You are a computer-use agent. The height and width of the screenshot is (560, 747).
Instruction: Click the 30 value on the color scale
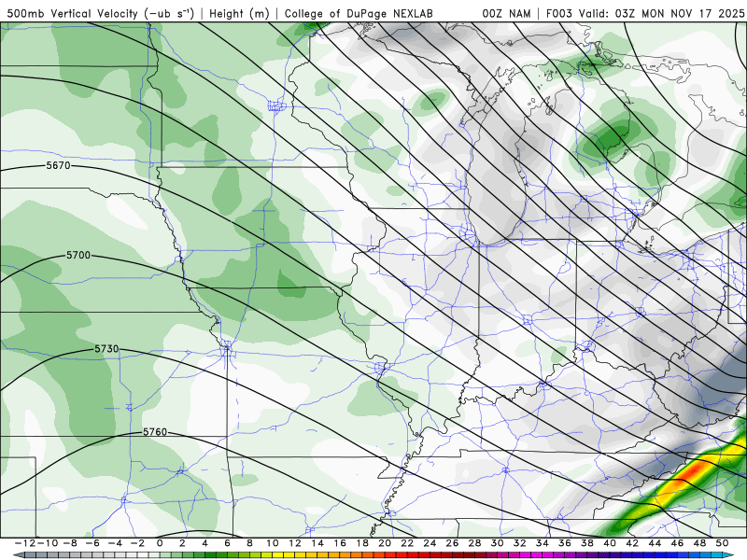pos(497,543)
